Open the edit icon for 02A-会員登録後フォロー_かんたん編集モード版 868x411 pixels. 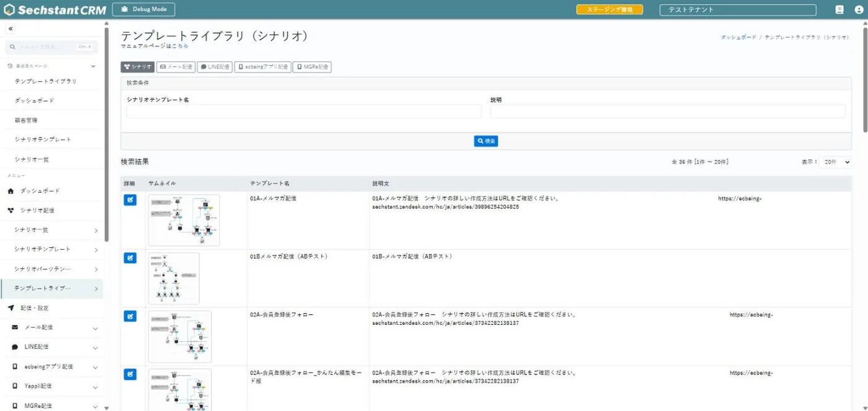tap(130, 374)
